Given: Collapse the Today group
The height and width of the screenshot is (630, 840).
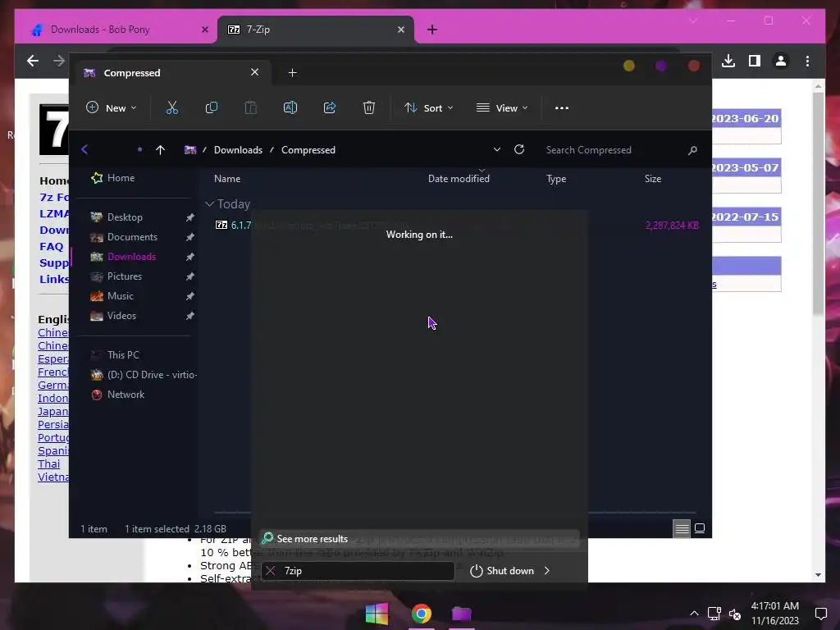Looking at the screenshot, I should [x=209, y=203].
